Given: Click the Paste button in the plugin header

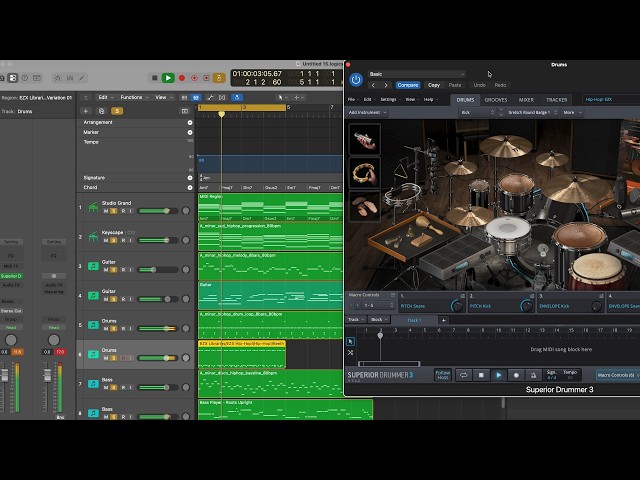Looking at the screenshot, I should [x=455, y=85].
